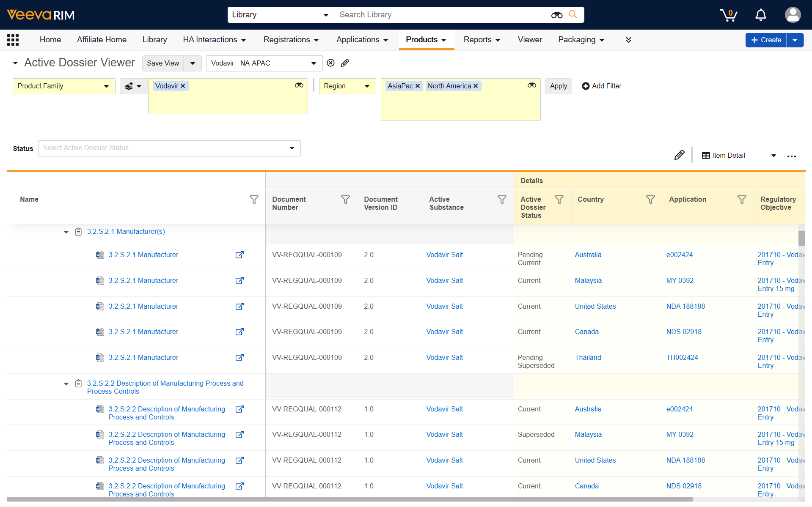812x507 pixels.
Task: Remove the AsiaPac region tag
Action: coord(418,86)
